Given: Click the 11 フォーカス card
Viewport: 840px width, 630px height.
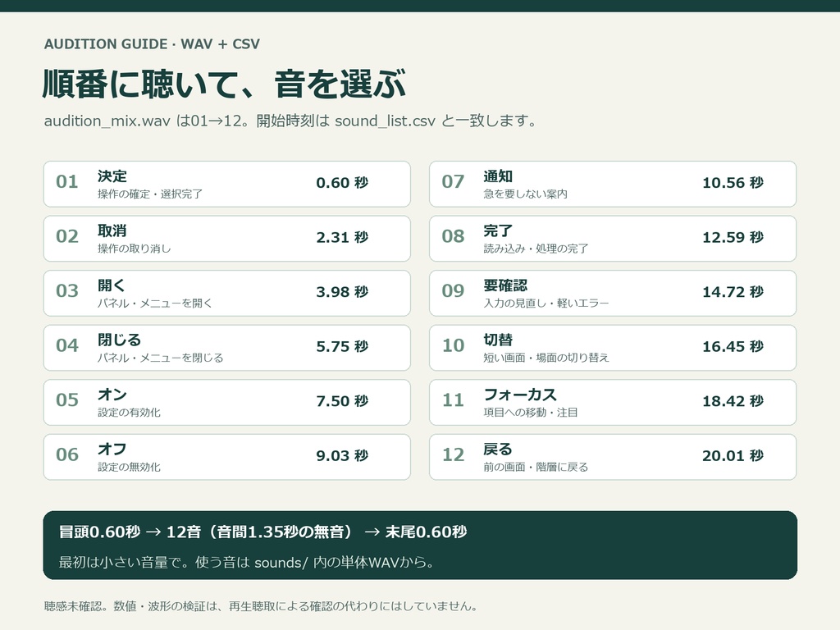Looking at the screenshot, I should [613, 402].
